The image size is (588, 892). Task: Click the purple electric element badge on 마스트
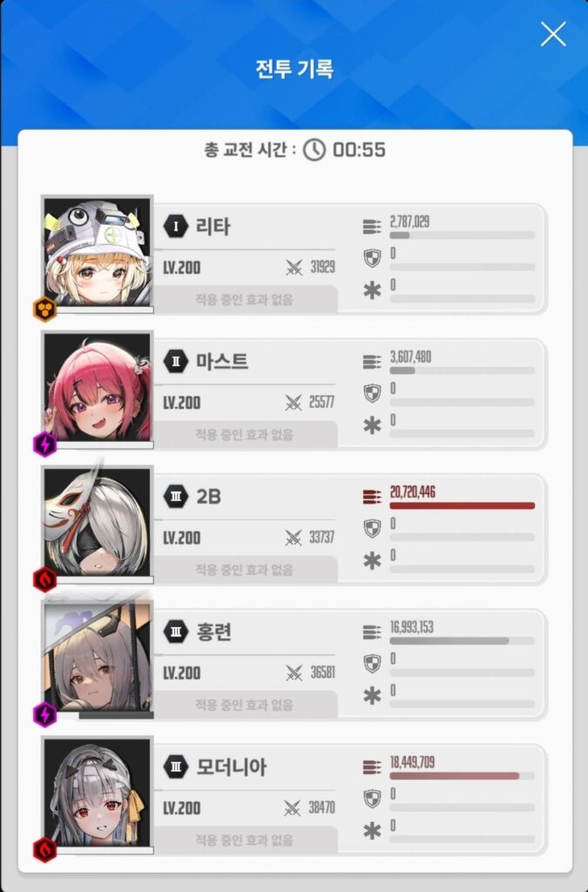[x=45, y=444]
